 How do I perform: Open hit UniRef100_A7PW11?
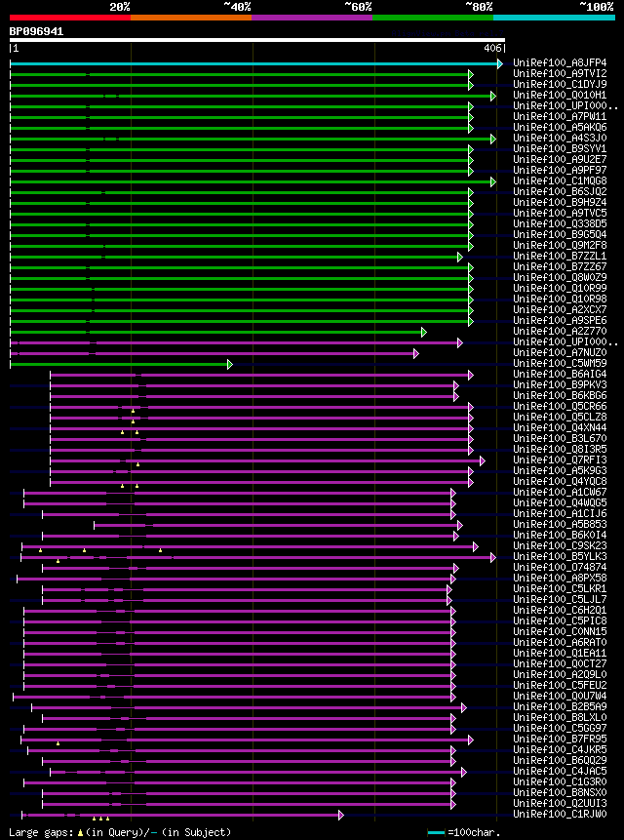pyautogui.click(x=560, y=116)
